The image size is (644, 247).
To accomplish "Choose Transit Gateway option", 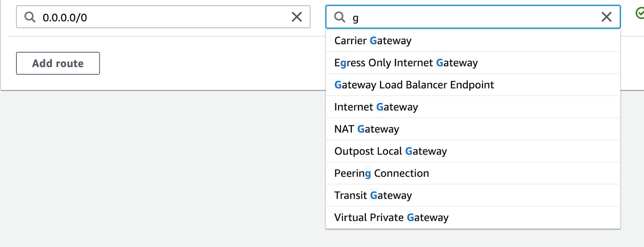I will coord(373,196).
